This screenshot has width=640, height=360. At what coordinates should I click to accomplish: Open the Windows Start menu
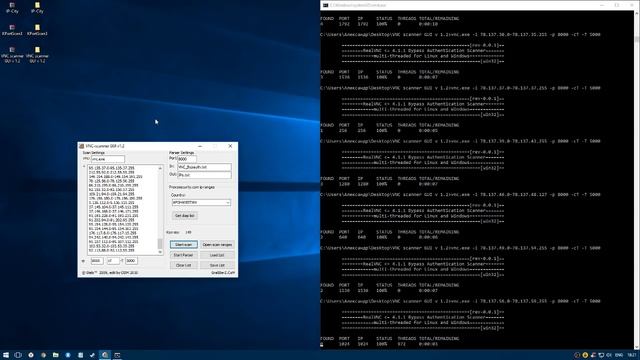coord(6,355)
